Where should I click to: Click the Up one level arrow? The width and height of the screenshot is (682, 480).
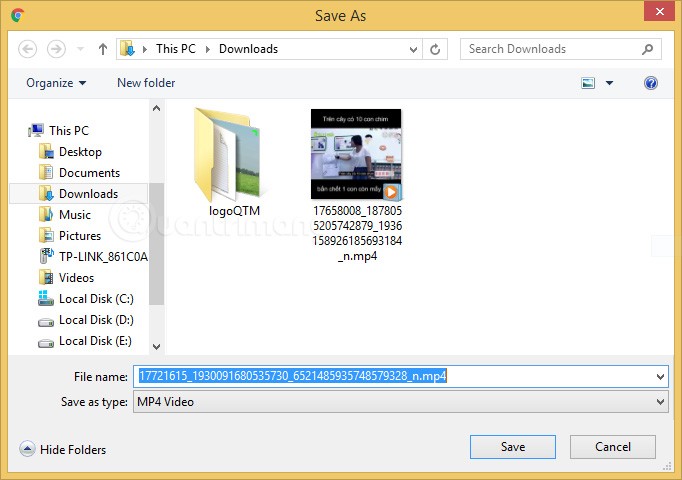pyautogui.click(x=102, y=49)
